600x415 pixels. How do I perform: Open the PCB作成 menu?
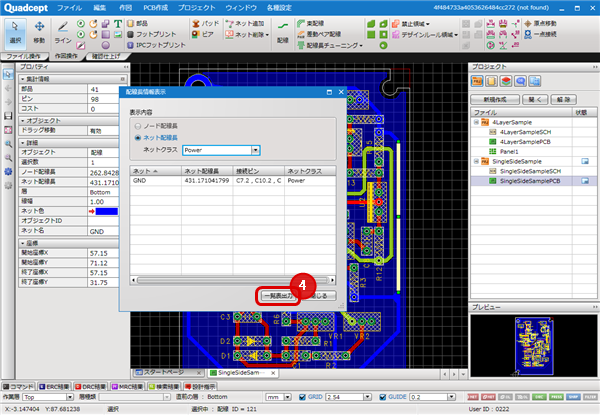155,8
